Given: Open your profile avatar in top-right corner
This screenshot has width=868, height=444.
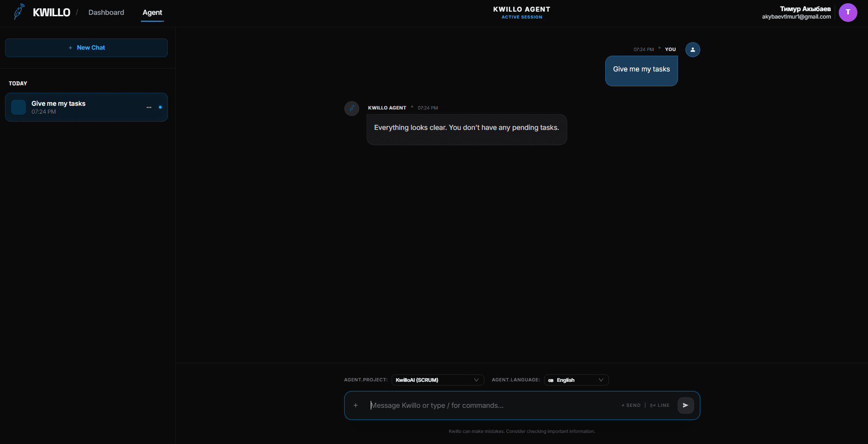Looking at the screenshot, I should pos(848,12).
